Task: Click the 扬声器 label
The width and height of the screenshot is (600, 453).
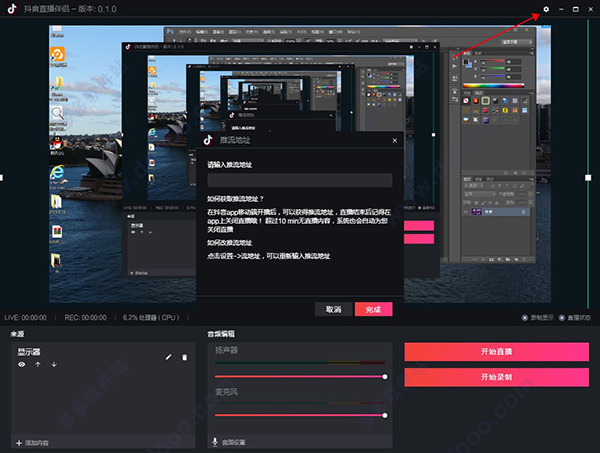Action: coord(226,350)
